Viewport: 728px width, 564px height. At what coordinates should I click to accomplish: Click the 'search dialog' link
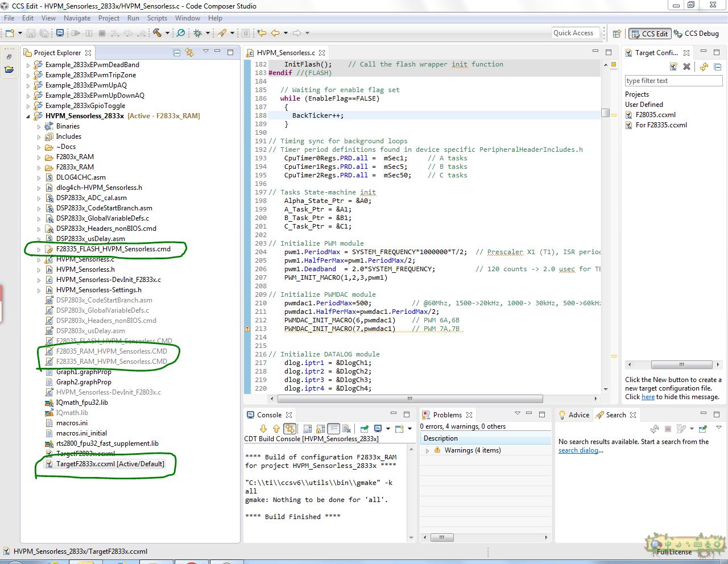click(578, 450)
